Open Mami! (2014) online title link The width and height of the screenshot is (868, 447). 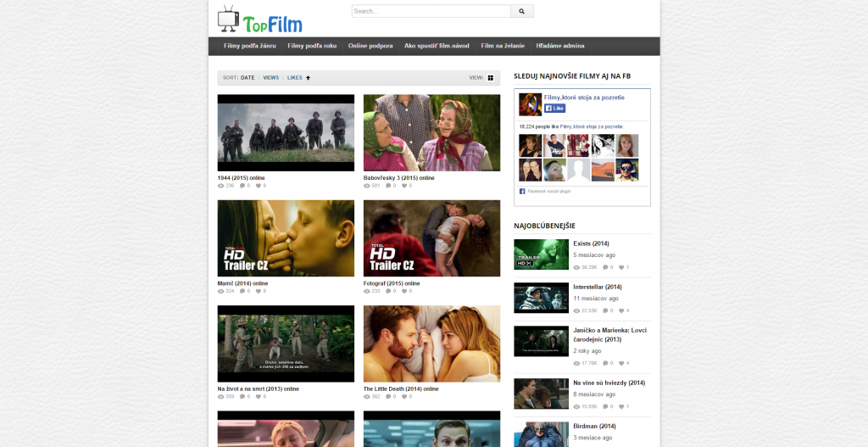(x=242, y=283)
